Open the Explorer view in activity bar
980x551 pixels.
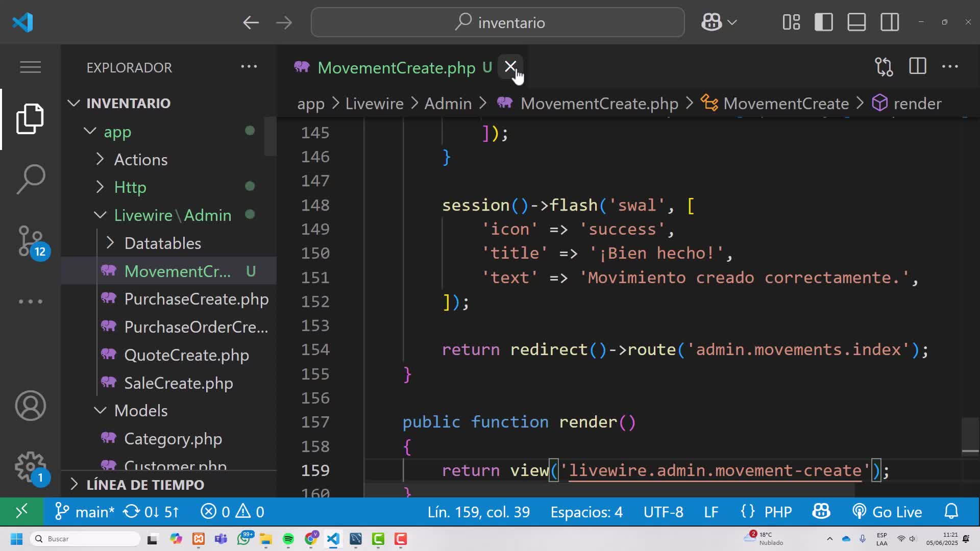pyautogui.click(x=30, y=118)
